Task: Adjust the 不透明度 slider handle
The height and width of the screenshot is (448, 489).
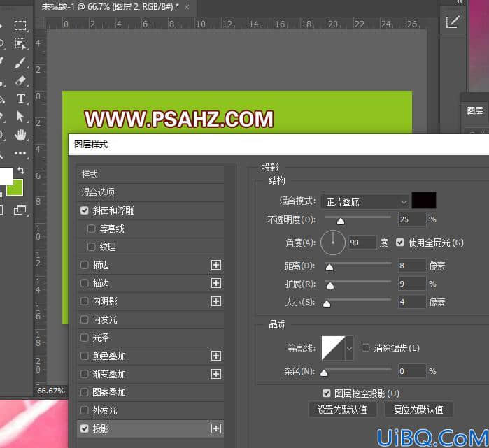Action: tap(341, 221)
